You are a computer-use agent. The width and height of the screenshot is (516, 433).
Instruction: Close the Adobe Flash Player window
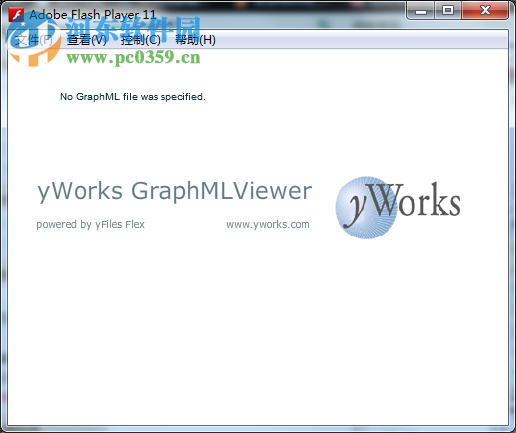[x=485, y=11]
